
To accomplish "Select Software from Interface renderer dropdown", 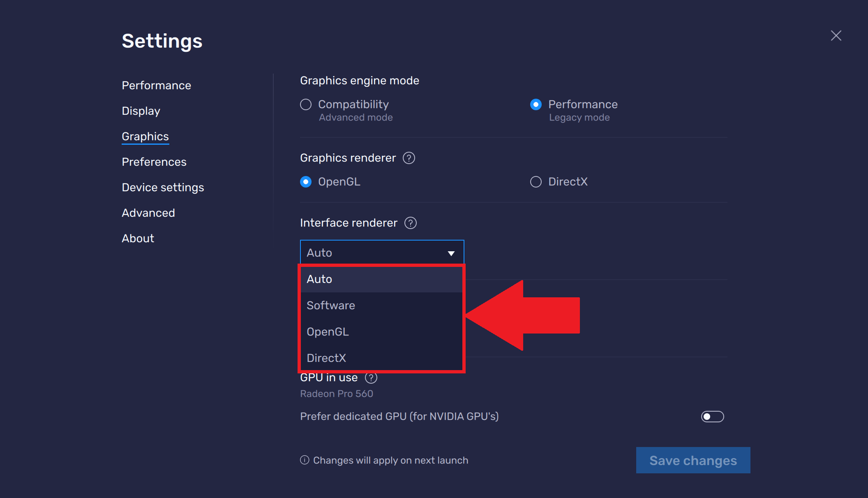I will (x=330, y=305).
